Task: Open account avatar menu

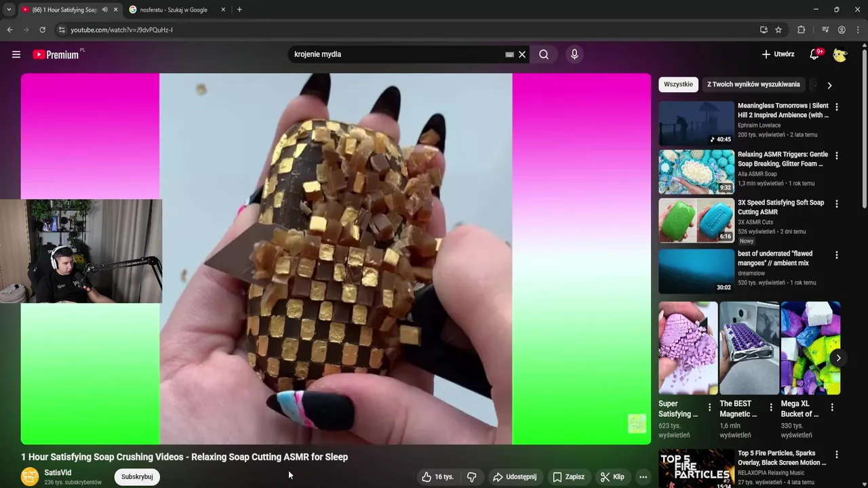Action: tap(840, 54)
